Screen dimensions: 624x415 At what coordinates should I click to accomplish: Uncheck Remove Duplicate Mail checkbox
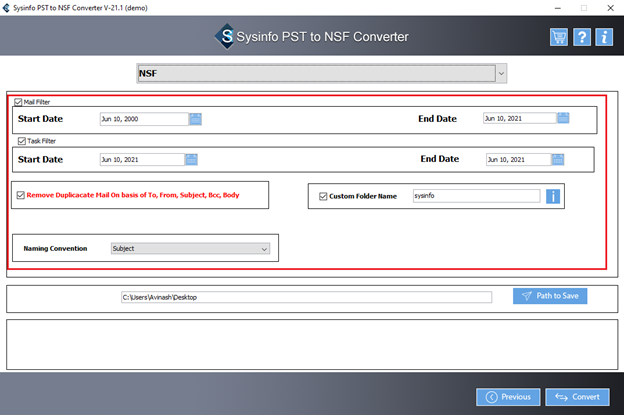tap(21, 195)
